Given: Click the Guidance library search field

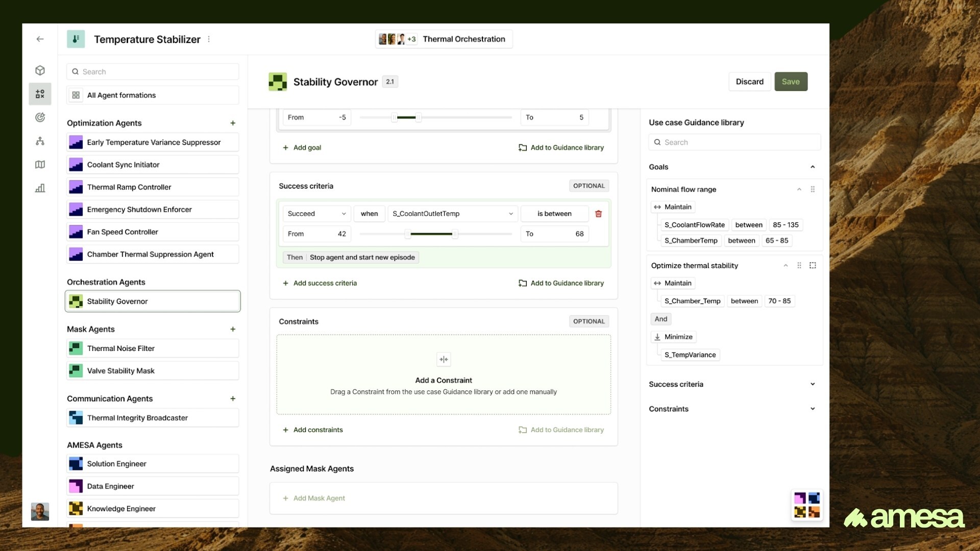Looking at the screenshot, I should 735,142.
